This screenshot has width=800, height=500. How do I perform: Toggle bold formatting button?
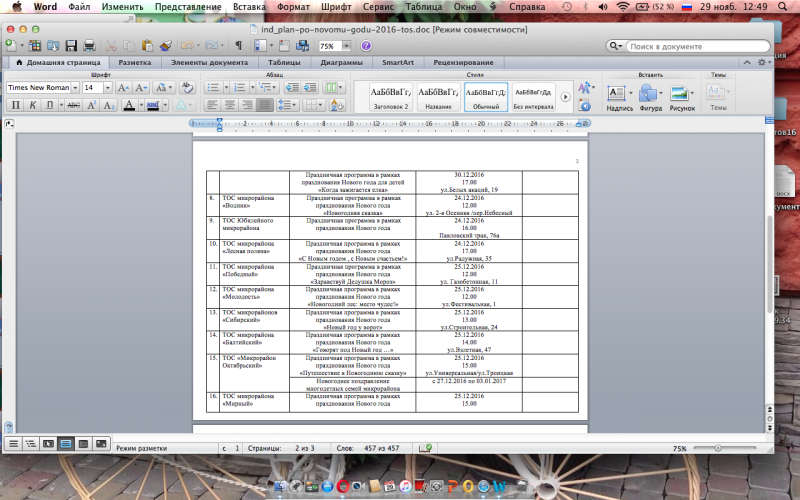[15, 105]
